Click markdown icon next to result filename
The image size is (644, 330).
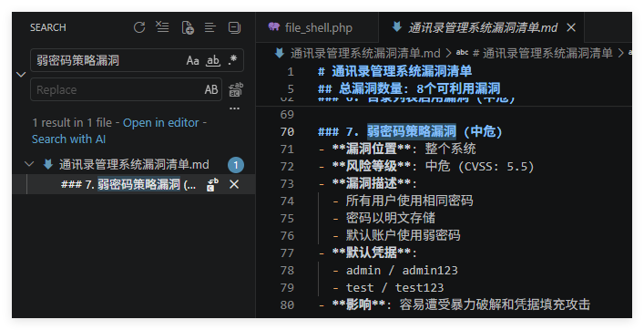click(x=48, y=164)
